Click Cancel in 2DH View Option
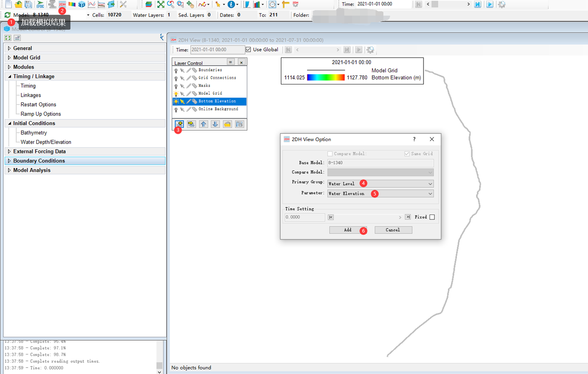Viewport: 588px width, 374px height. [x=393, y=230]
